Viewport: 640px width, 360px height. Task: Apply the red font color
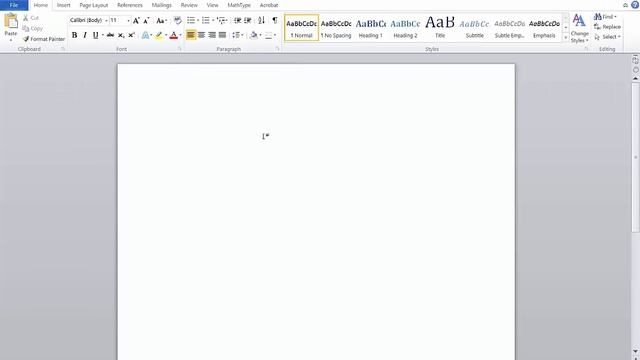(x=173, y=35)
